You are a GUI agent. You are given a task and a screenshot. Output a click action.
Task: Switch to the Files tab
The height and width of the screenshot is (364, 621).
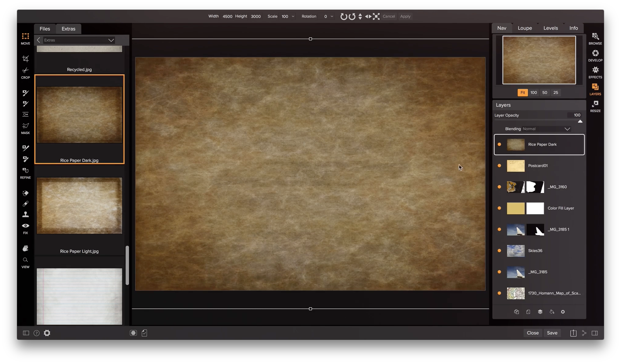45,29
